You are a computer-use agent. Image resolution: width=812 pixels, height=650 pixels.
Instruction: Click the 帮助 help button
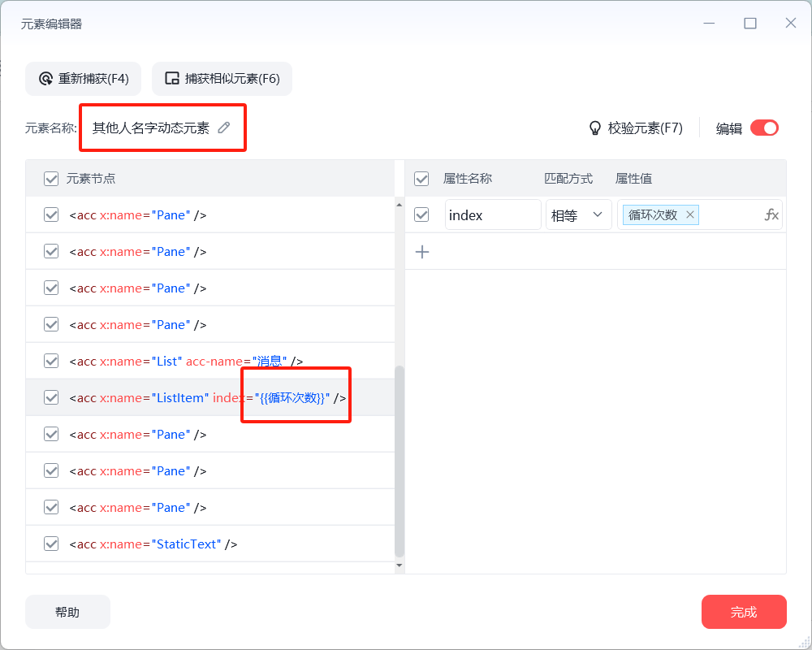(67, 612)
